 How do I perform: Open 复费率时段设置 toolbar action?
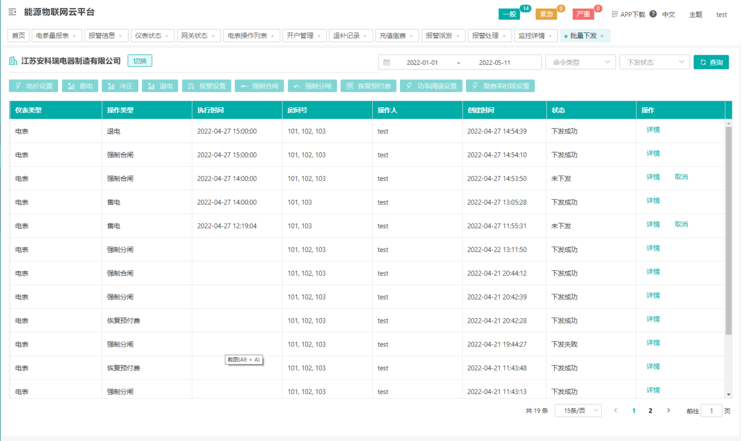(500, 86)
